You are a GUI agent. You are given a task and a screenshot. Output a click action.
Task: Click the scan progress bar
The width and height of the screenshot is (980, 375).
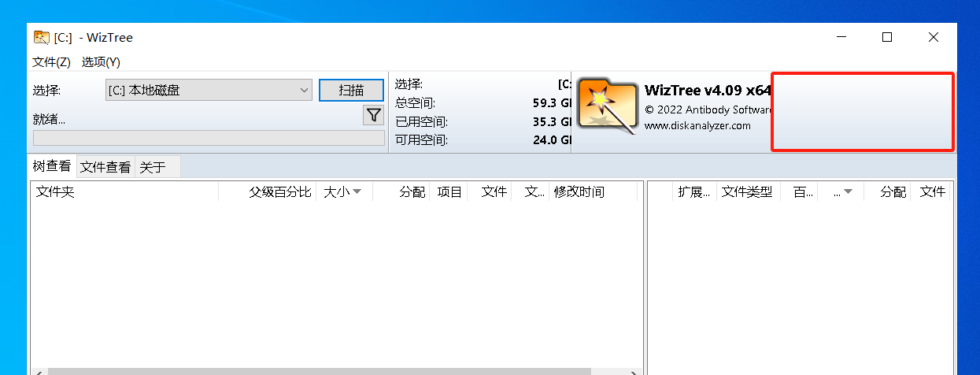point(209,138)
